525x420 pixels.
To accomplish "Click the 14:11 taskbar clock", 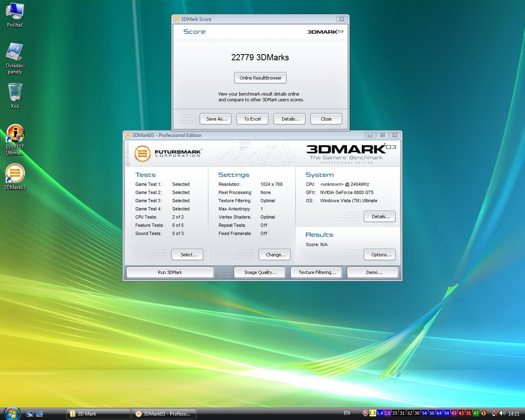I will pos(514,414).
